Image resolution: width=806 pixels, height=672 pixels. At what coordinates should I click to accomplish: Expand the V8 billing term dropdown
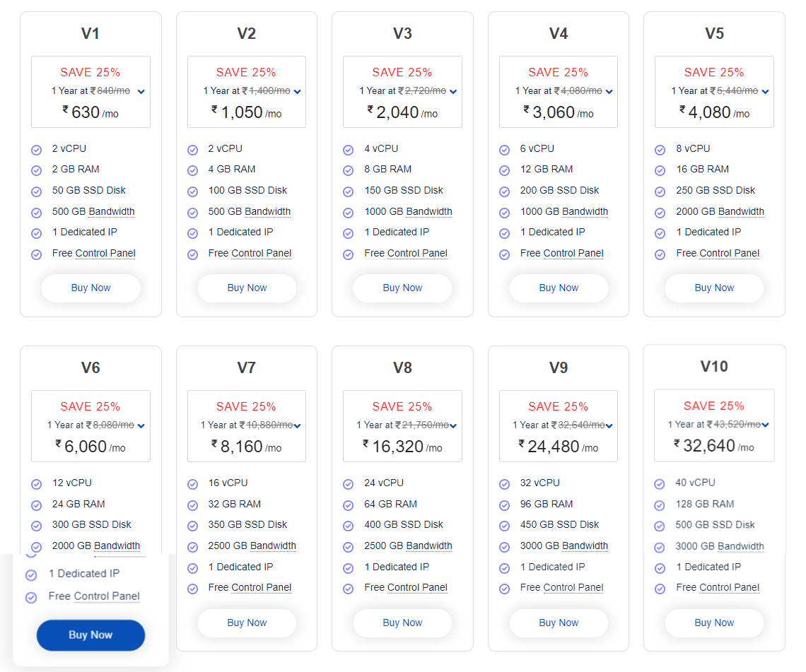[453, 426]
